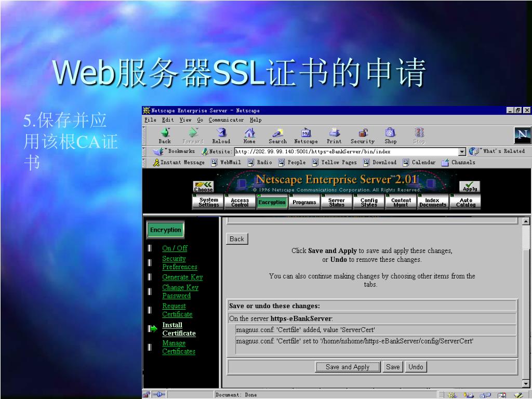Open the Edit menu
The image size is (532, 399).
pos(168,120)
